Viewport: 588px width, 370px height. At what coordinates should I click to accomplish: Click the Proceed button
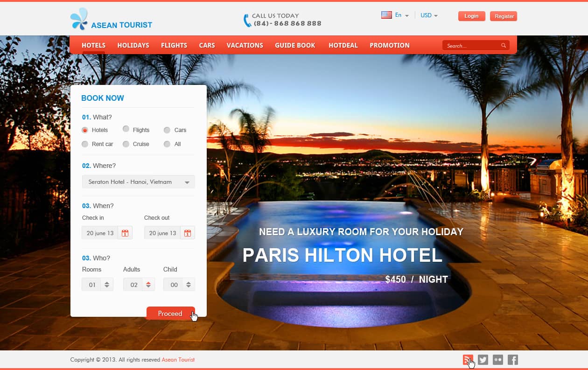tap(170, 314)
